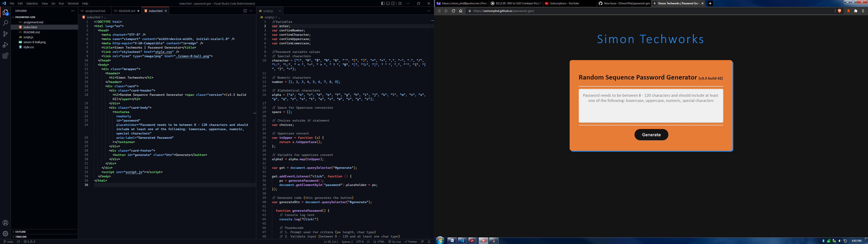Select the HTML language mode in the status bar
The width and height of the screenshot is (868, 244).
pos(381,242)
